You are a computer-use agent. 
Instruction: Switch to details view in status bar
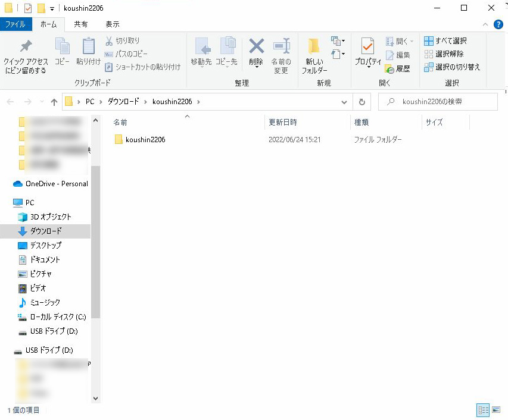(483, 410)
